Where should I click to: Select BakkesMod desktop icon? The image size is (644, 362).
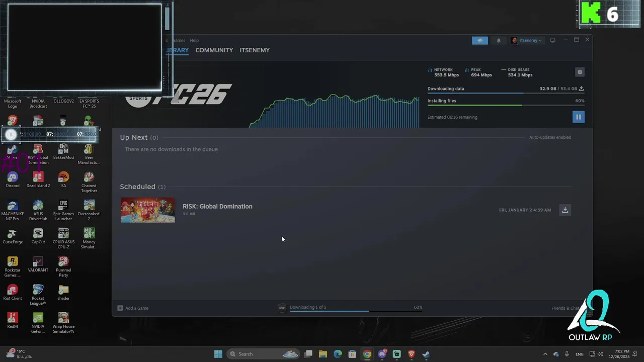coord(63,151)
